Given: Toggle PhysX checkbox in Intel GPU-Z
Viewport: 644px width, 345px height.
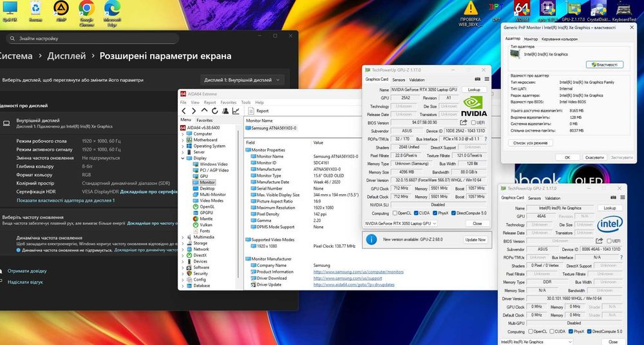Looking at the screenshot, I should [571, 331].
